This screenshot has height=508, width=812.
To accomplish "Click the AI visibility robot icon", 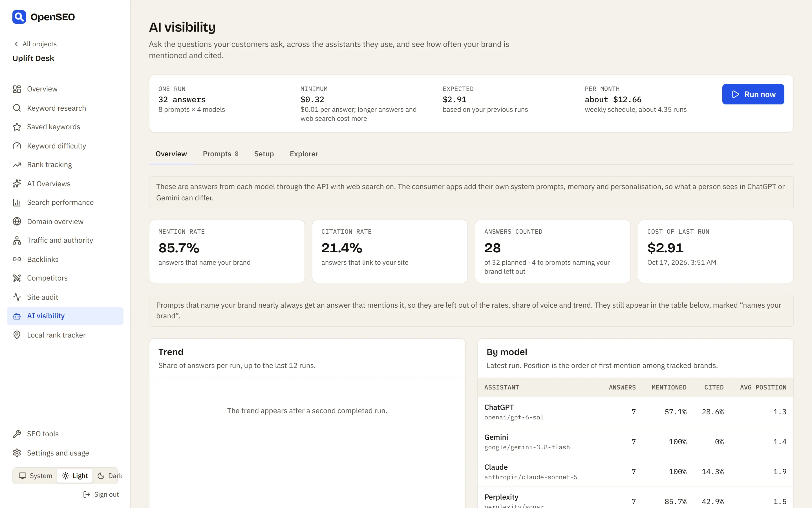I will [17, 316].
